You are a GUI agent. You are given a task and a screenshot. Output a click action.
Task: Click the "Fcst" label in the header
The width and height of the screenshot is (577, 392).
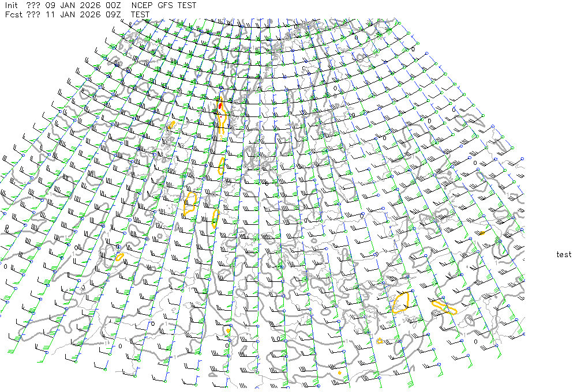point(13,14)
